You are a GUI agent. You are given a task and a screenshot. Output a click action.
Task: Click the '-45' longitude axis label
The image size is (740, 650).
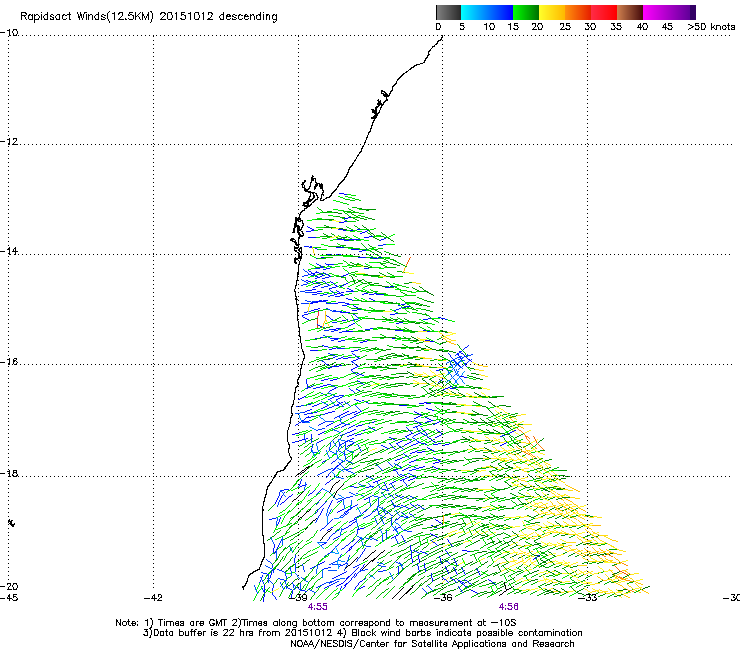pyautogui.click(x=9, y=598)
